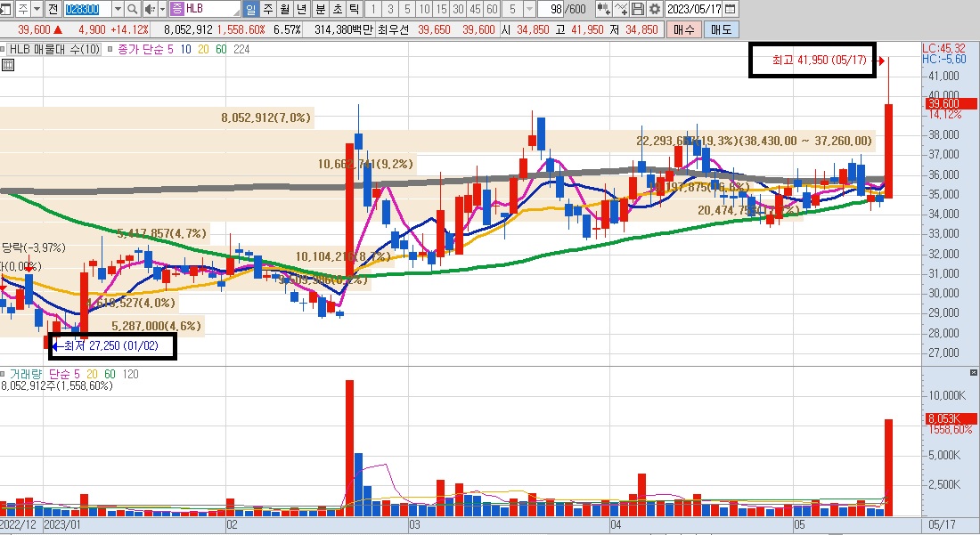Switch to the 년 yearly chart period
Viewport: 980px width, 535px height.
tap(301, 9)
